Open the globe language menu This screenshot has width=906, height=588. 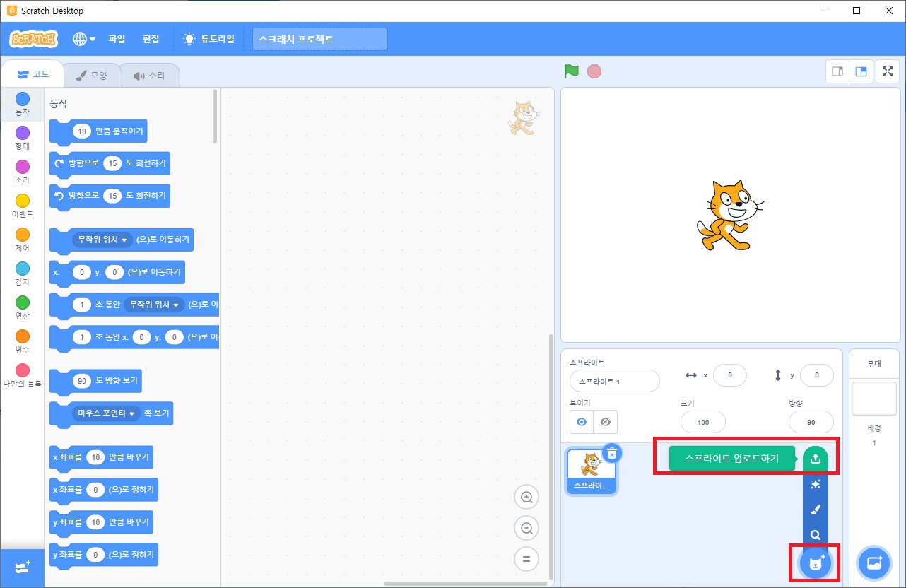[x=84, y=39]
